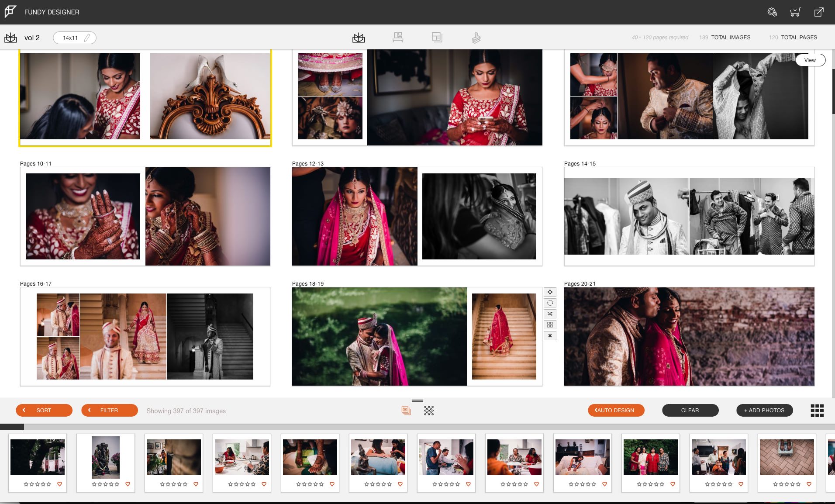
Task: Switch to the Image Brander card tab
Action: (x=437, y=38)
